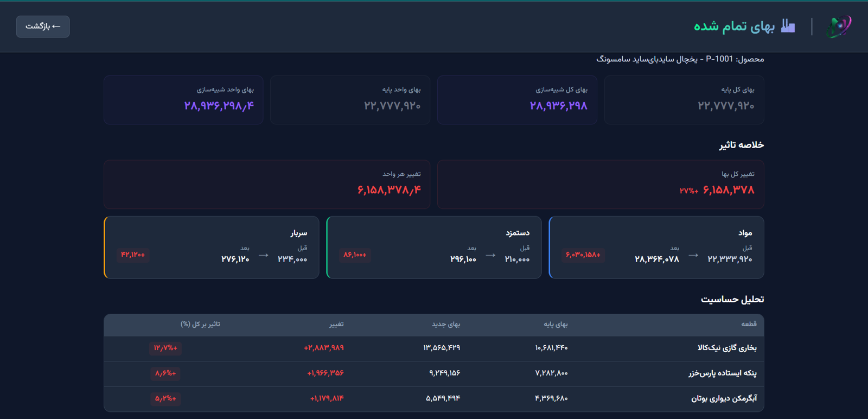
Task: Click the arrow in the مواد card
Action: coord(693,255)
